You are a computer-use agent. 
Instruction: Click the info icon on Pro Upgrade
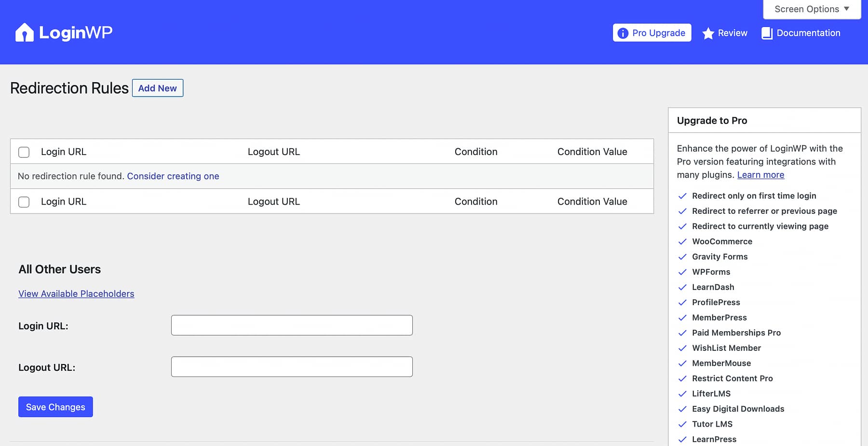tap(623, 33)
